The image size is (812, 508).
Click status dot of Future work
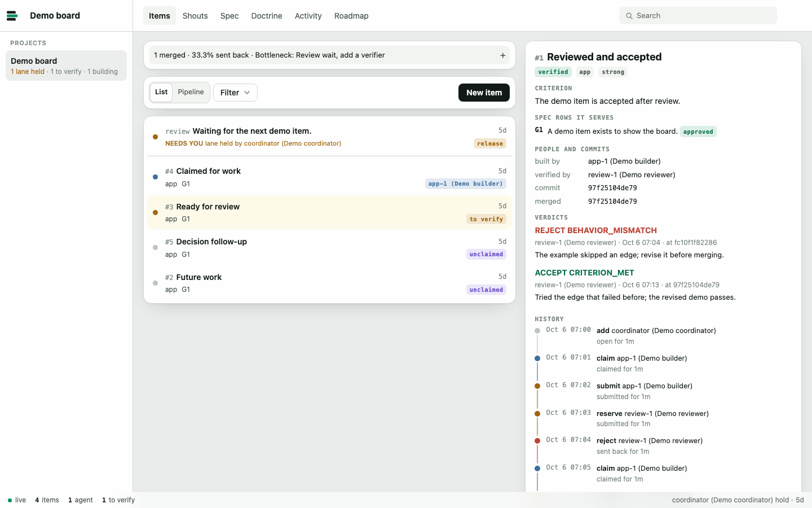[155, 283]
